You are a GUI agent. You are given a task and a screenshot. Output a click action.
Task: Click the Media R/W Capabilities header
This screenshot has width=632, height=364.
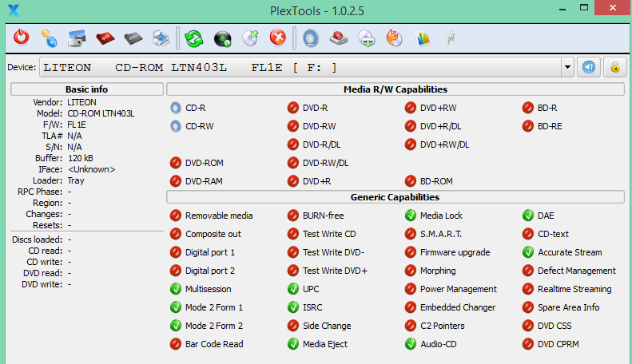tap(395, 89)
